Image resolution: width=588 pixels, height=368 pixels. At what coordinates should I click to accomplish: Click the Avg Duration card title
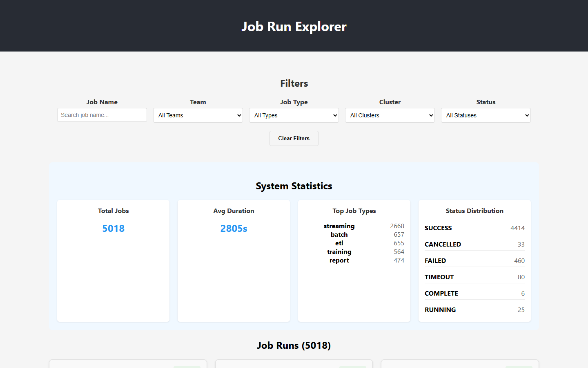coord(234,211)
